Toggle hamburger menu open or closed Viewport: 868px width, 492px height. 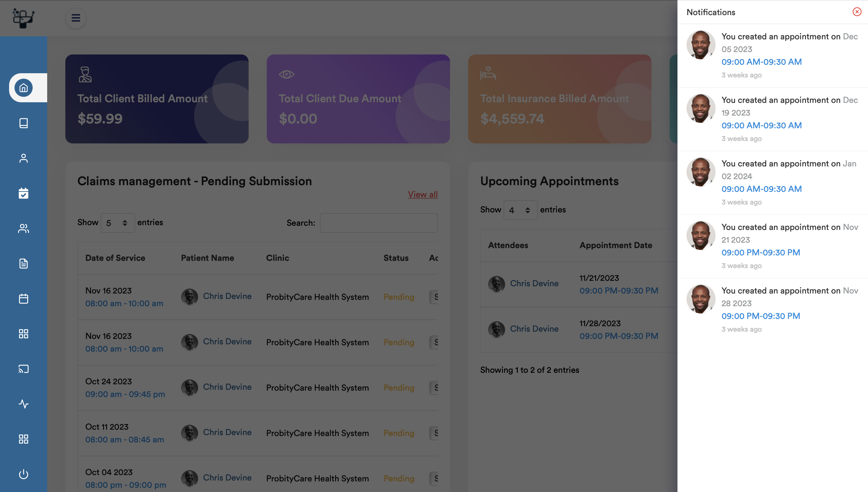76,18
